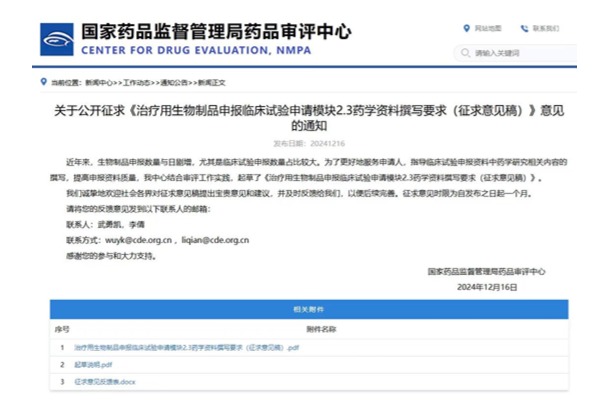This screenshot has width=600, height=400.
Task: Go to 通知公告 in breadcrumb
Action: 174,83
